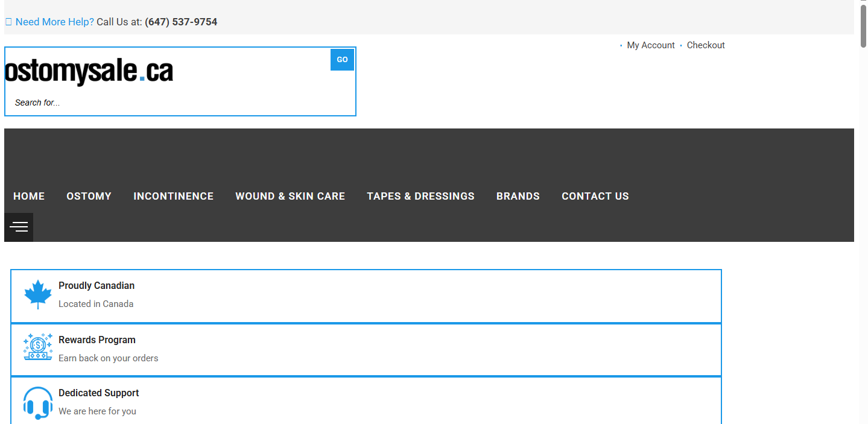
Task: Open the Incontinence menu
Action: [174, 196]
